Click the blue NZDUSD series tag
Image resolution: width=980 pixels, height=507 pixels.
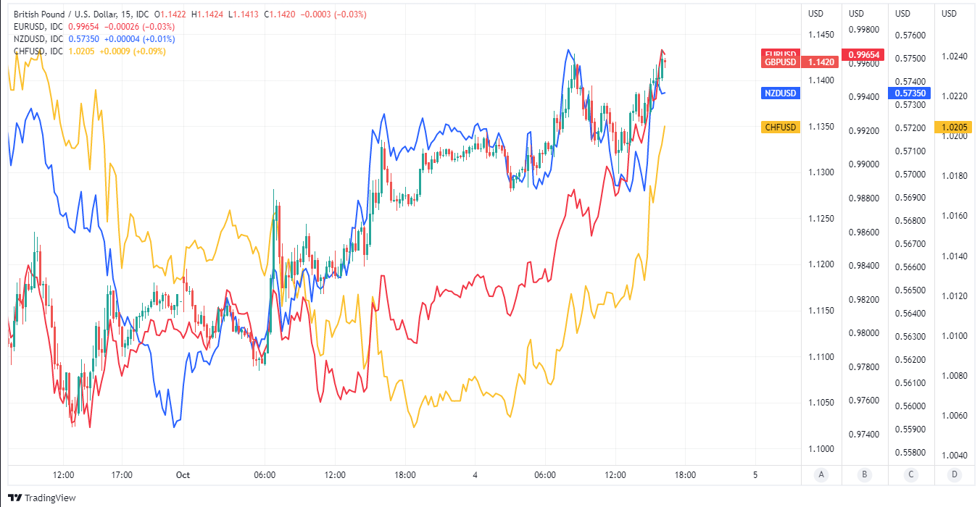click(780, 93)
